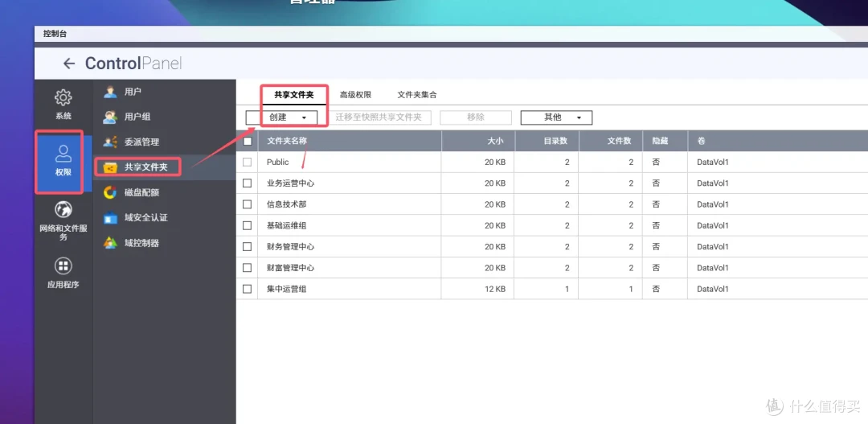Open 域控制器 in the permissions menu
The width and height of the screenshot is (868, 424).
point(141,243)
